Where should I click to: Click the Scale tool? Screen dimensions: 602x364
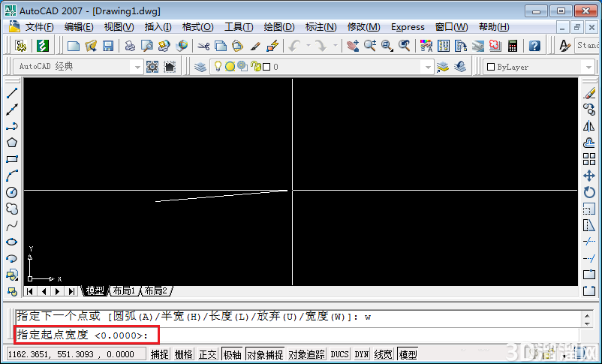589,209
